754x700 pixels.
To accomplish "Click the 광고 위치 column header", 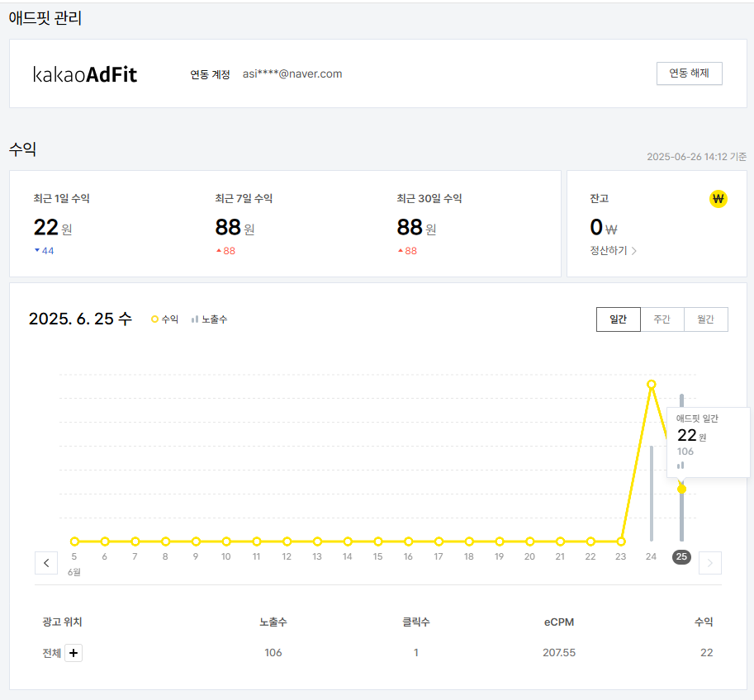I will tap(63, 622).
